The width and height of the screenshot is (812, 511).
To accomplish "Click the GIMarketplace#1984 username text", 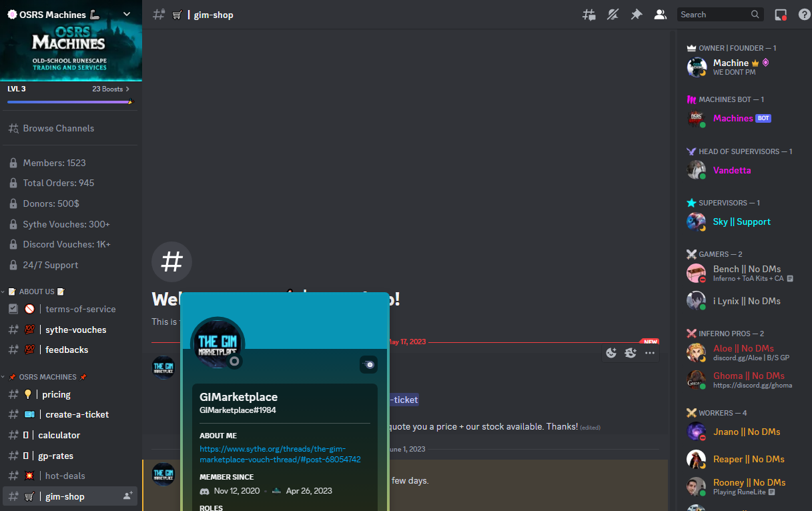I will coord(238,410).
